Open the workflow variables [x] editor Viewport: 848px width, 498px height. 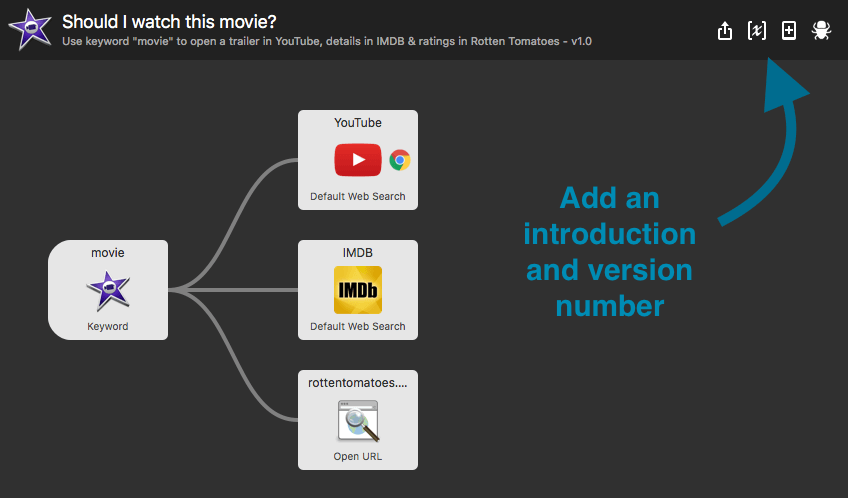[x=757, y=31]
